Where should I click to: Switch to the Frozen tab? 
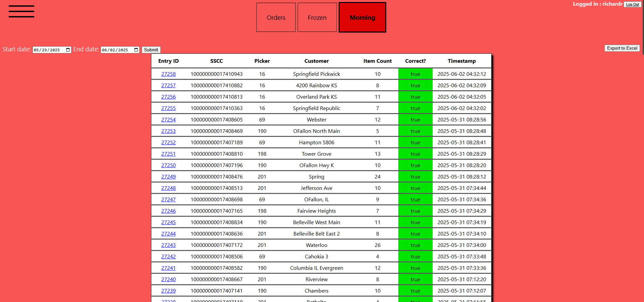(317, 17)
